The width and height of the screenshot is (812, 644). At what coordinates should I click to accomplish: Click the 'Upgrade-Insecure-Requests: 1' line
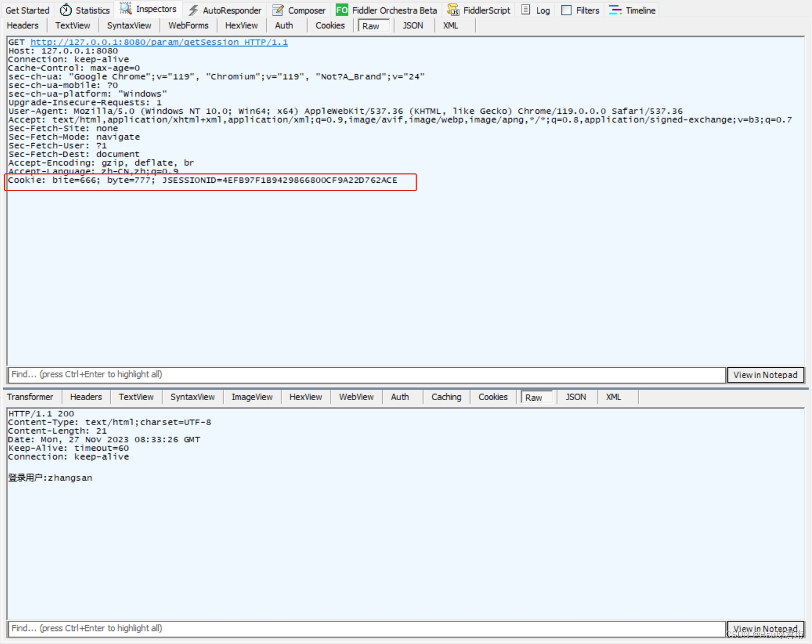pos(85,102)
